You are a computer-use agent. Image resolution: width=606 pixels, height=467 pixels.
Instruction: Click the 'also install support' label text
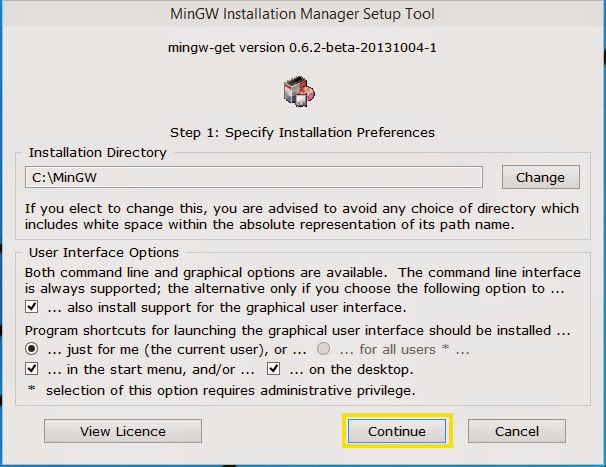pos(227,308)
